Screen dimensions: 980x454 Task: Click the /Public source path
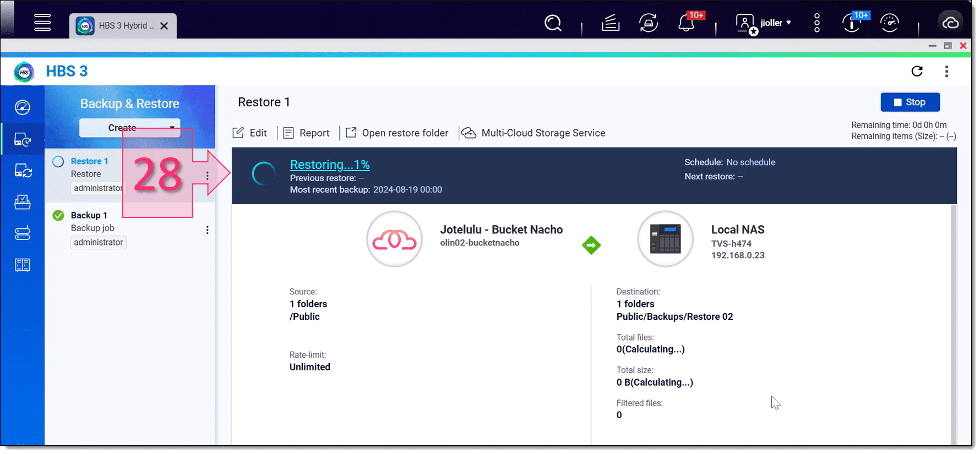304,316
